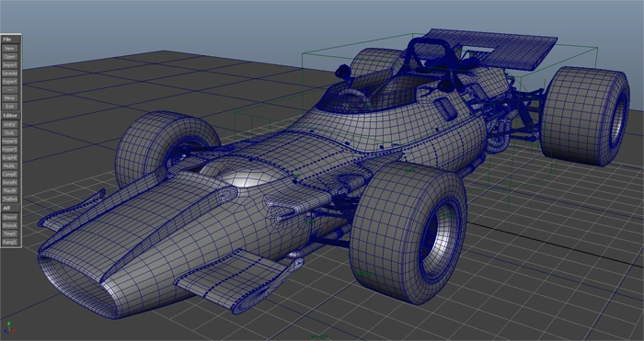Open the GraphE graph editor
The image size is (644, 341).
click(10, 157)
